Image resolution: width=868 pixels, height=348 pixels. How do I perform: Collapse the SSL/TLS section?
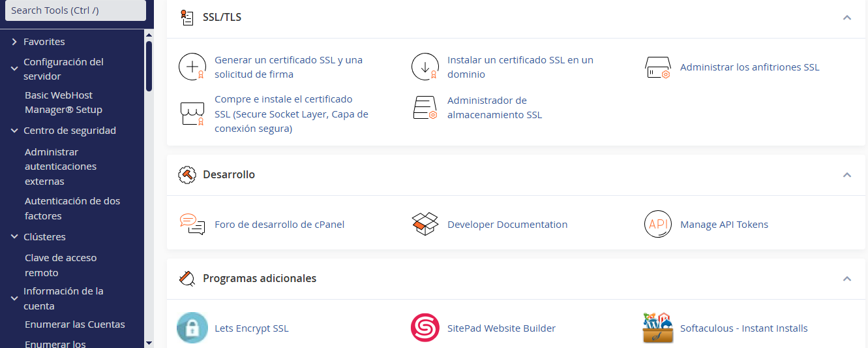847,18
